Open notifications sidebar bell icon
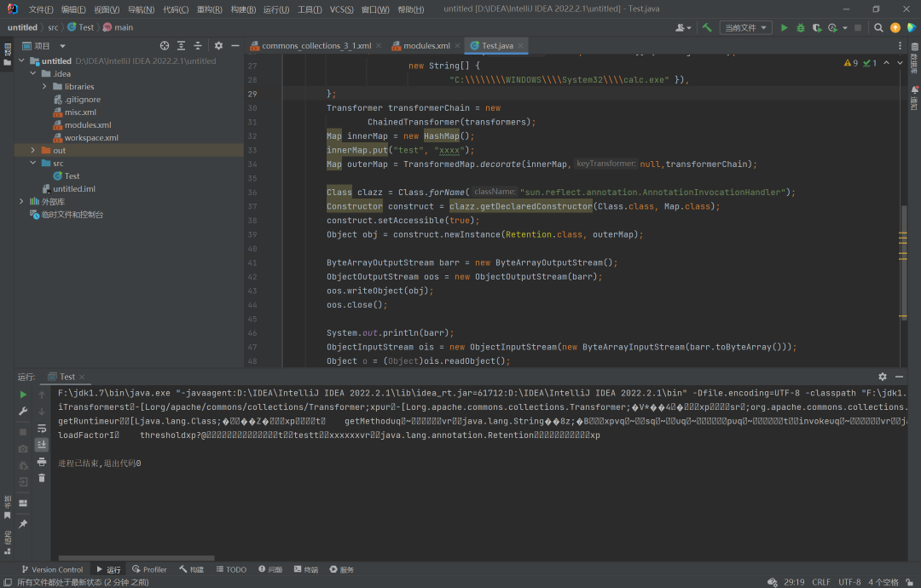This screenshot has width=921, height=588. pos(914,97)
